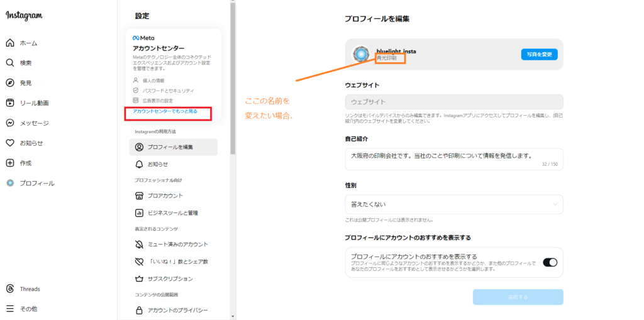Open 'ミュート済みのアカウント' settings
The width and height of the screenshot is (644, 320).
[x=177, y=244]
